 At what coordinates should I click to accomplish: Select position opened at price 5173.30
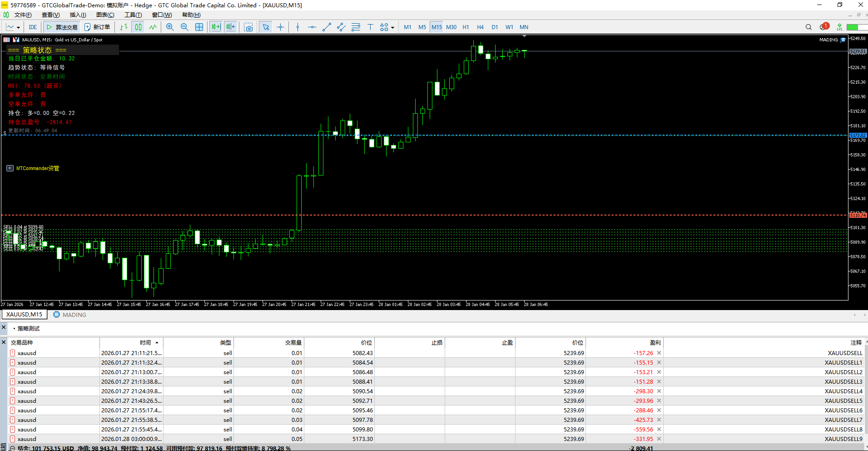pos(436,439)
